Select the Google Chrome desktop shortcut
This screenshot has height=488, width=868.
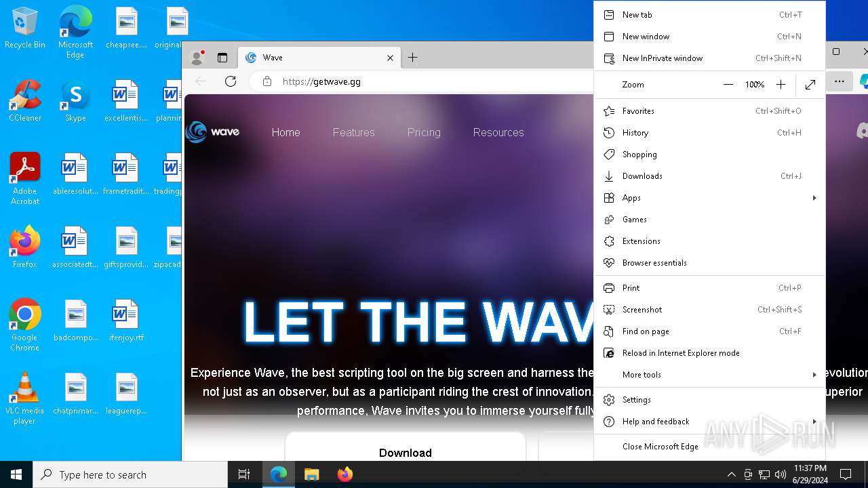25,325
